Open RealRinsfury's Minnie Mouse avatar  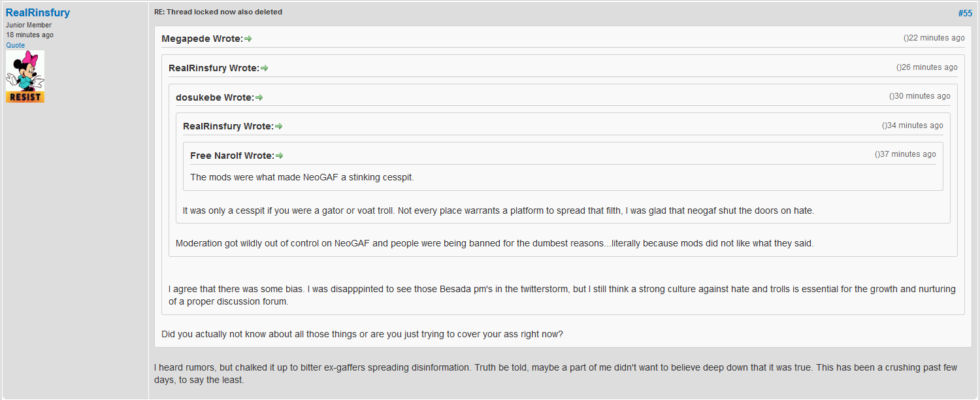(25, 71)
